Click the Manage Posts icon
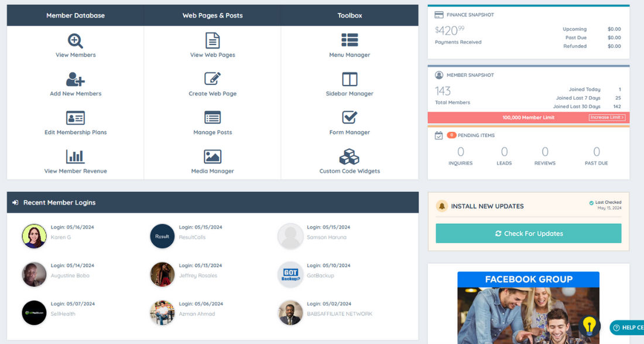The width and height of the screenshot is (644, 344). (212, 118)
